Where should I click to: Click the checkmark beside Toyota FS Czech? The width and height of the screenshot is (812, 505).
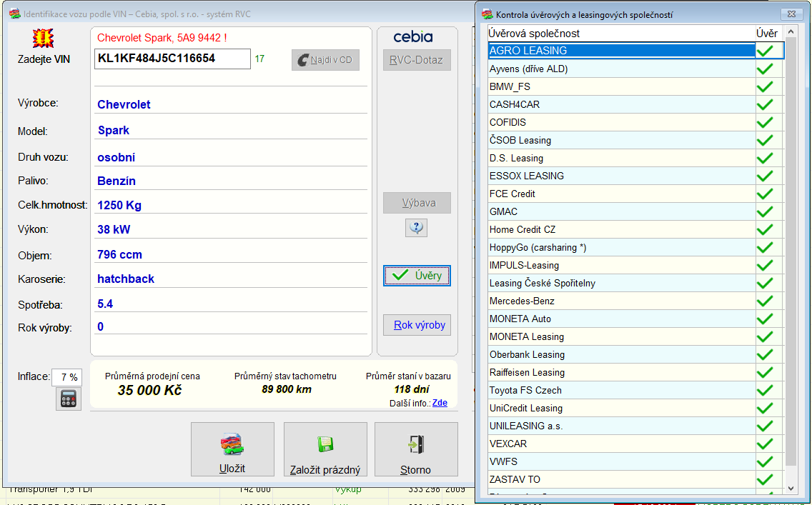765,390
